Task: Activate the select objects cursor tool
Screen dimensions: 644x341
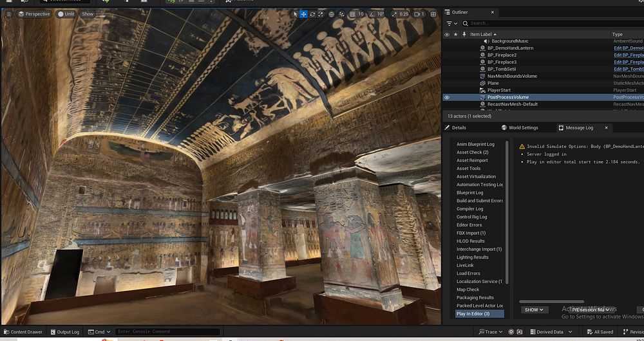Action: tap(296, 14)
